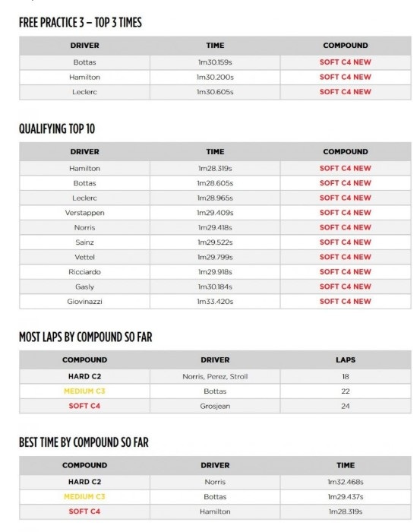This screenshot has width=420, height=532.
Task: Click the 1m29.437s Bottas best time cell
Action: 346,497
